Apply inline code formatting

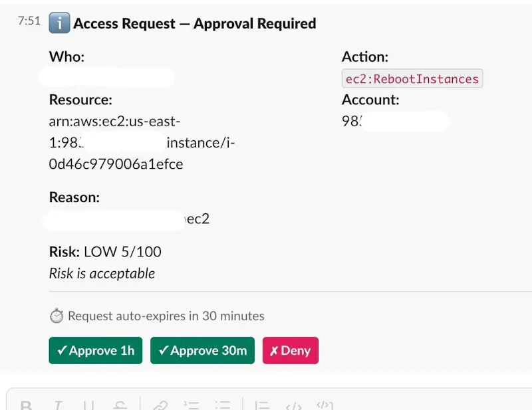tap(293, 405)
